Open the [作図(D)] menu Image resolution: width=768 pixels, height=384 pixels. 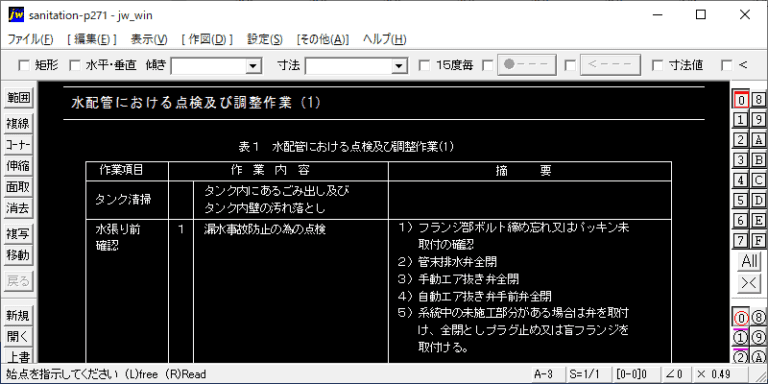coord(207,40)
